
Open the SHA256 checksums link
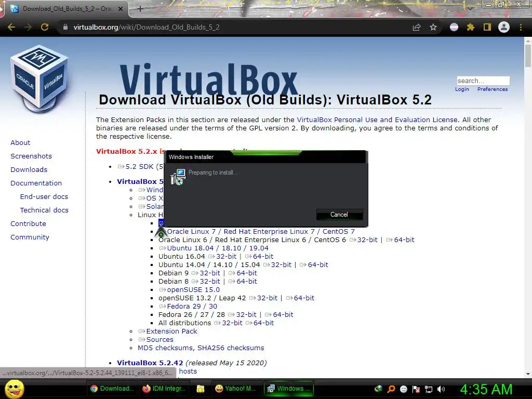pos(231,348)
